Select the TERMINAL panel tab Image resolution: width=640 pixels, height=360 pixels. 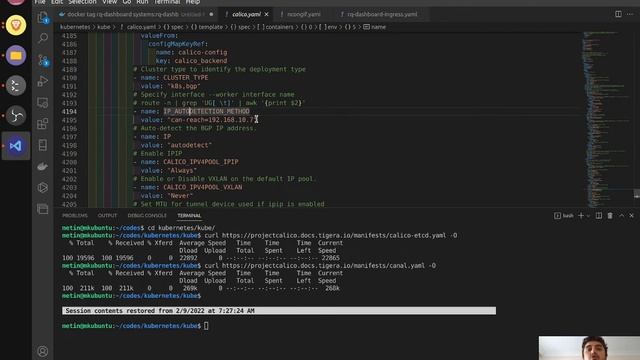coord(189,216)
